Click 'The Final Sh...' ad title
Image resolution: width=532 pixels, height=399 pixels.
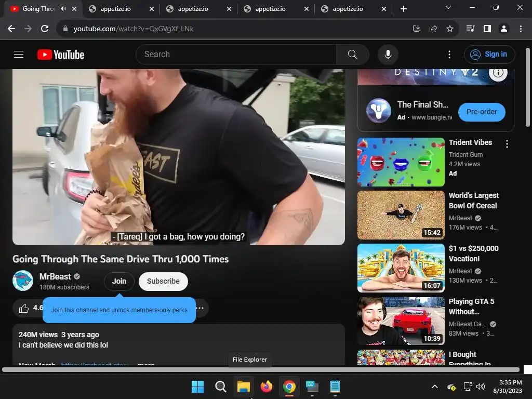tap(423, 104)
